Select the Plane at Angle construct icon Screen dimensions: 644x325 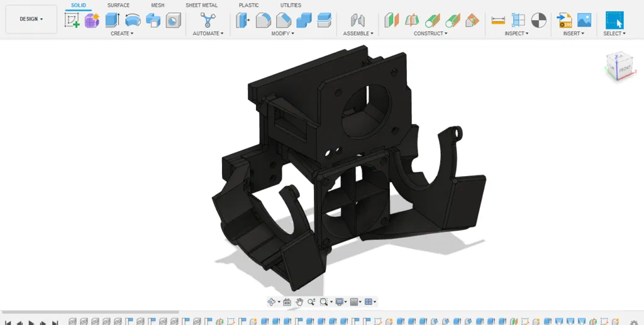point(412,20)
